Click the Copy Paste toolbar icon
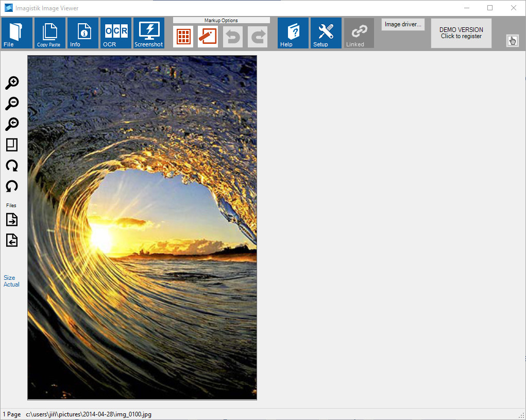526x420 pixels. (49, 33)
